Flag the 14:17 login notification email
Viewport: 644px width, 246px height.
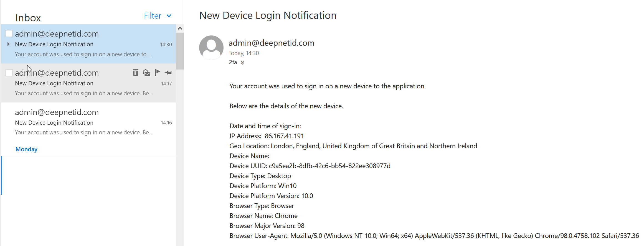click(157, 73)
